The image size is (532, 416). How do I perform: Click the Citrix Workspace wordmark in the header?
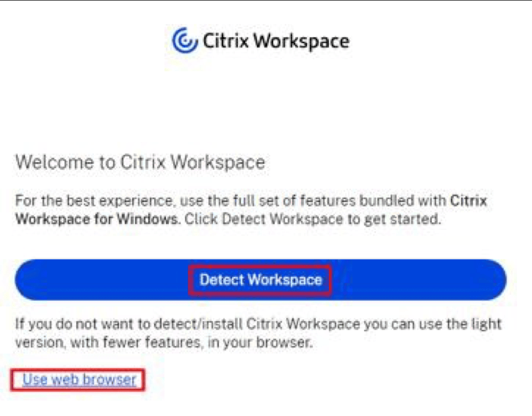pyautogui.click(x=276, y=41)
